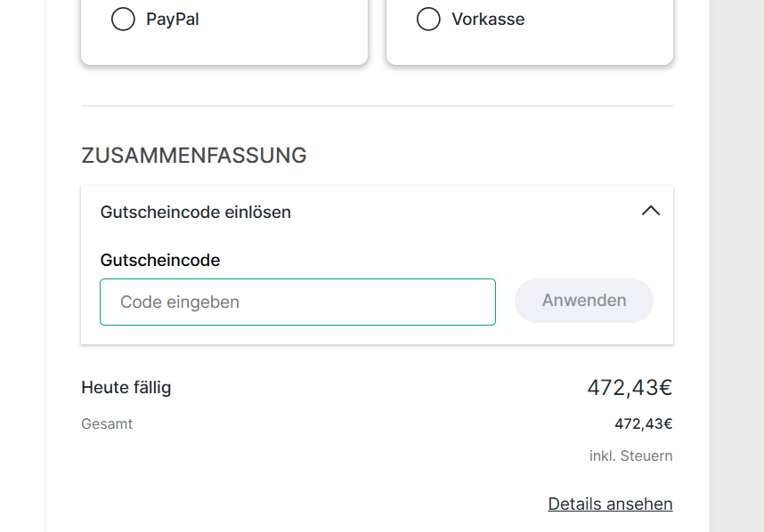This screenshot has width=764, height=532.
Task: Click the 'inkl. Steuern' note
Action: coord(630,455)
